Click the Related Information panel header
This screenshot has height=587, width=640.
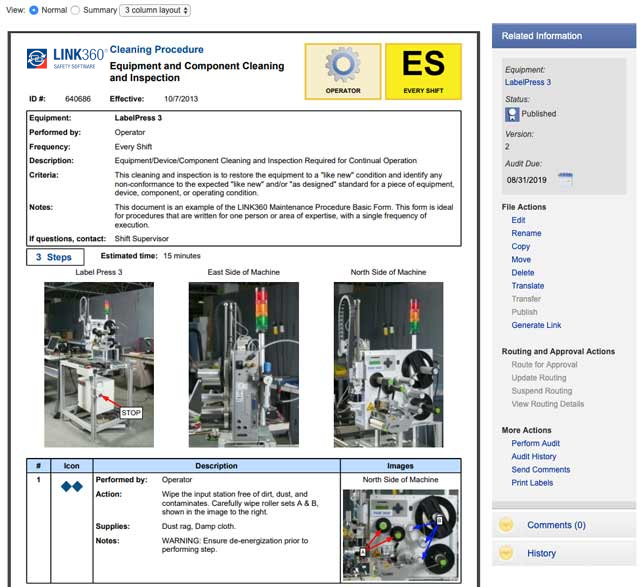(565, 36)
